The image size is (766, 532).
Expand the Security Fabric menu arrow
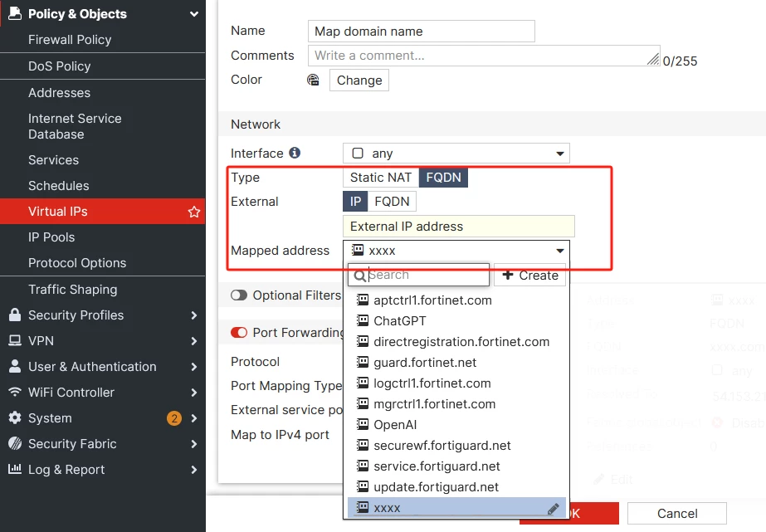[x=194, y=444]
